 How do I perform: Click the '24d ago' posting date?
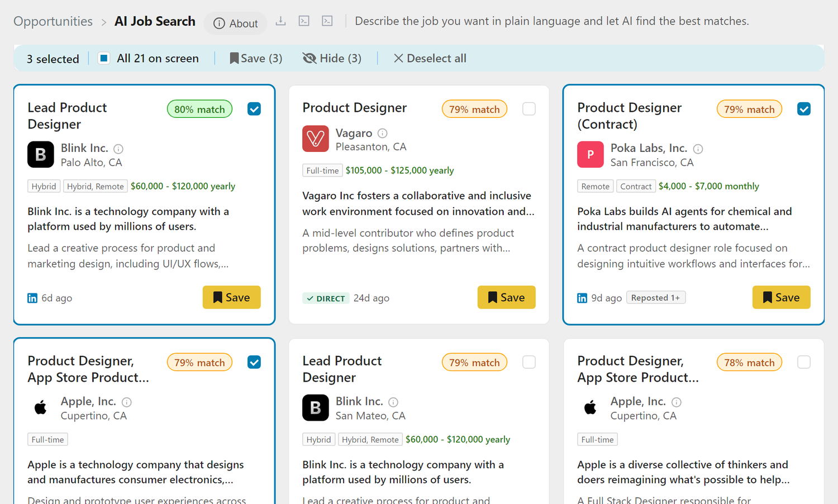pyautogui.click(x=372, y=298)
